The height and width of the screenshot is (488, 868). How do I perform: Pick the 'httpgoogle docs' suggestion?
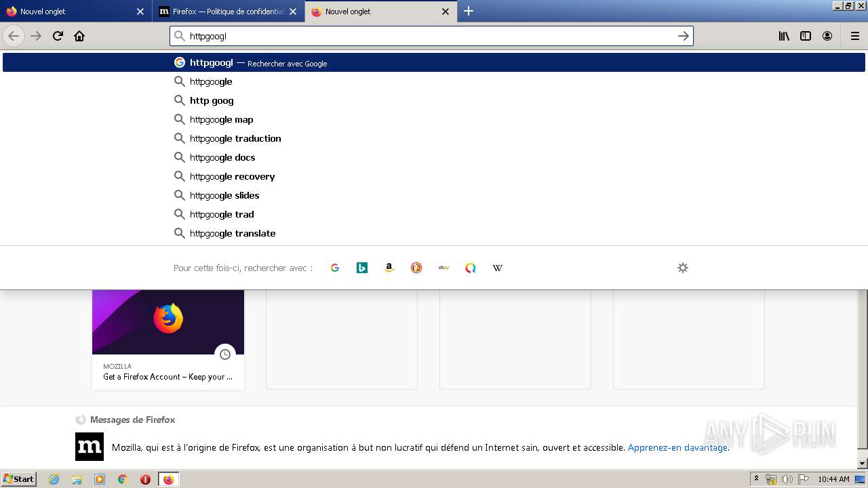point(434,157)
